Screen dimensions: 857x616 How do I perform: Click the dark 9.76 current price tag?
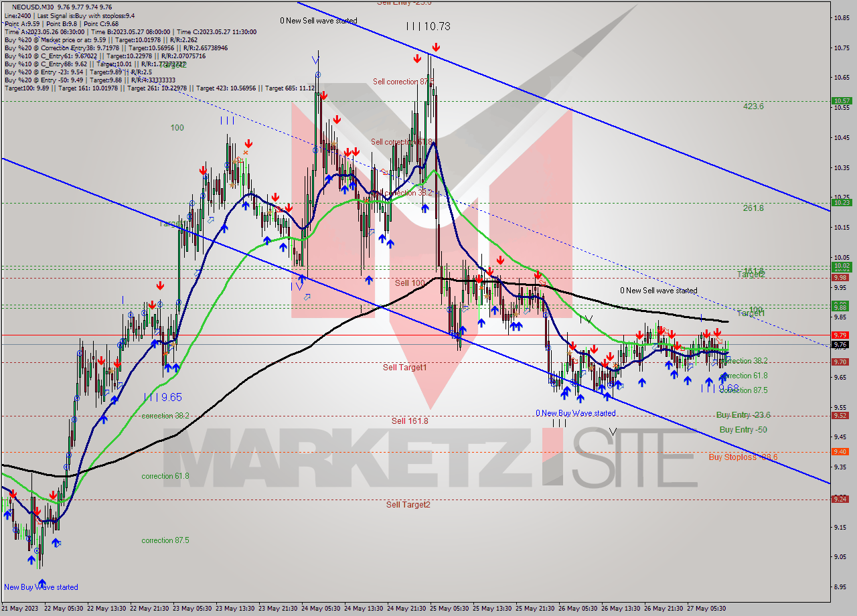point(842,344)
